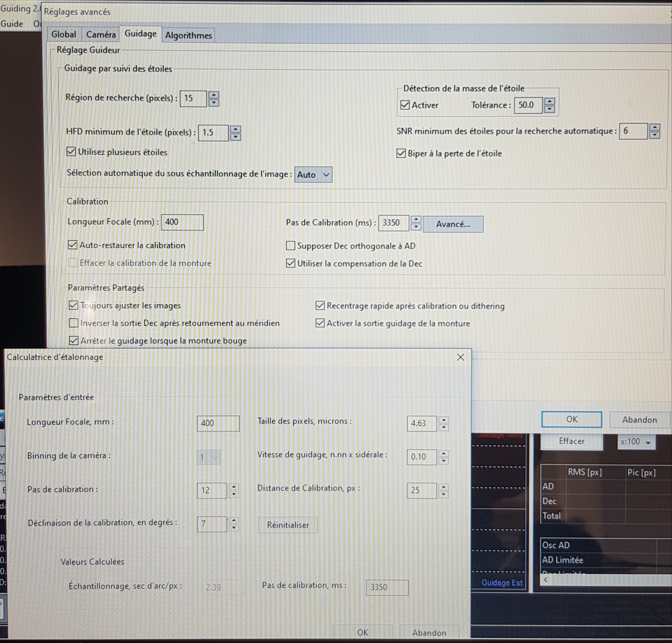
Task: Enable Supposer Dec orthogonale à AD
Action: click(291, 245)
